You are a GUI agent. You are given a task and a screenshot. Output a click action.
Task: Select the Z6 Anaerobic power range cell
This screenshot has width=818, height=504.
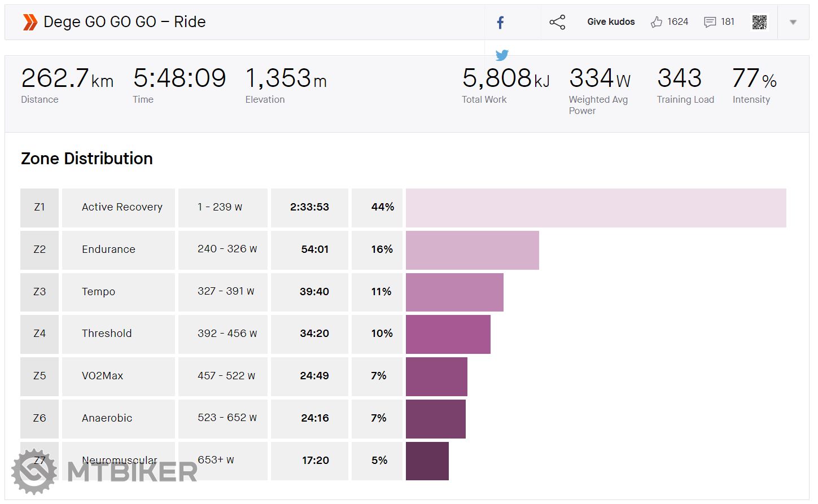click(227, 418)
